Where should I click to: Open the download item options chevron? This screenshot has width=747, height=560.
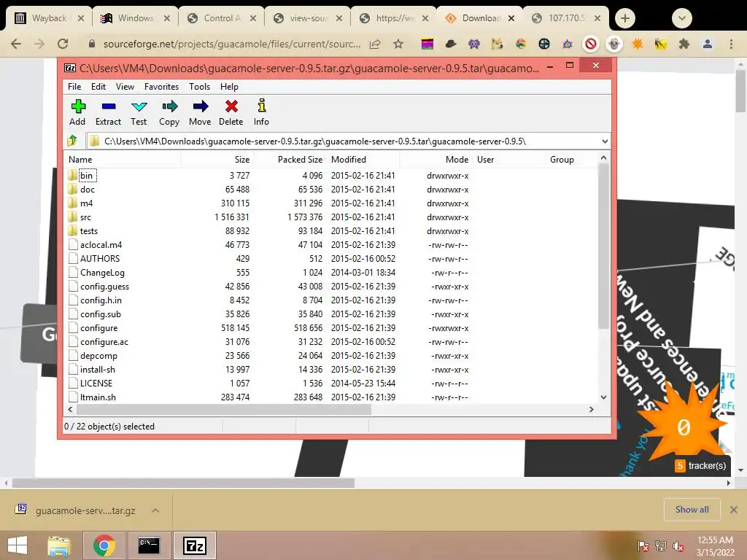click(x=155, y=510)
